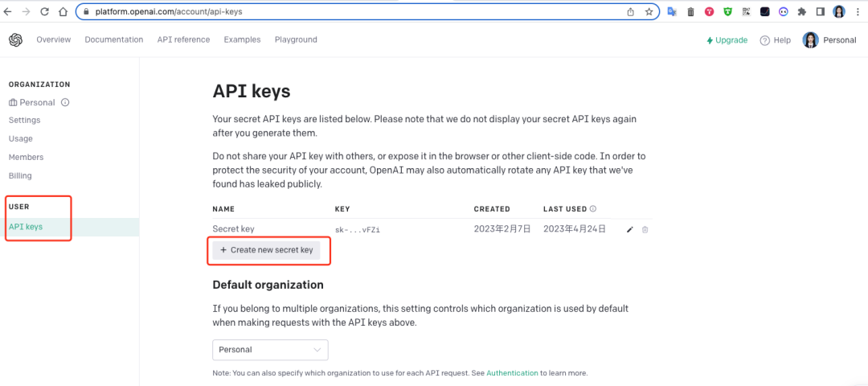
Task: Click the page share icon in address bar
Action: pos(631,12)
